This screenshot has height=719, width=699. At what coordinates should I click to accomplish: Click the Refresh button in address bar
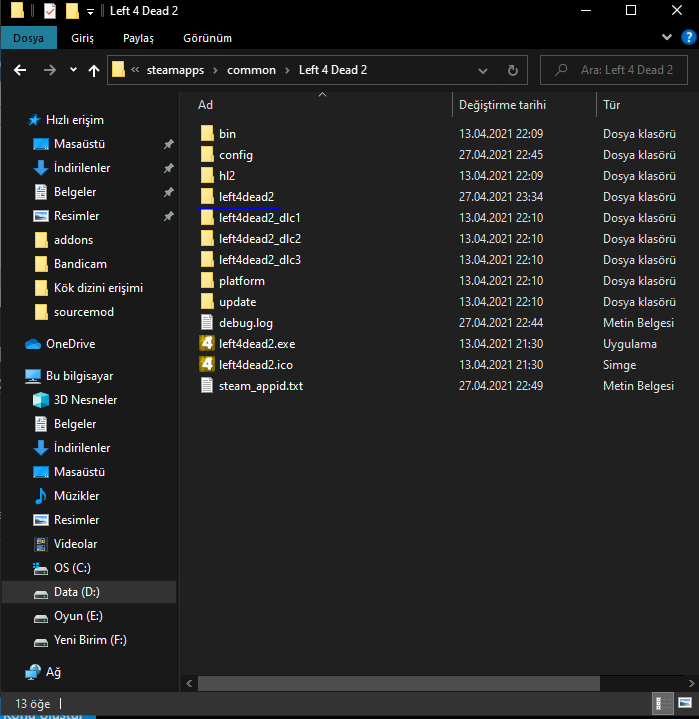tap(513, 70)
